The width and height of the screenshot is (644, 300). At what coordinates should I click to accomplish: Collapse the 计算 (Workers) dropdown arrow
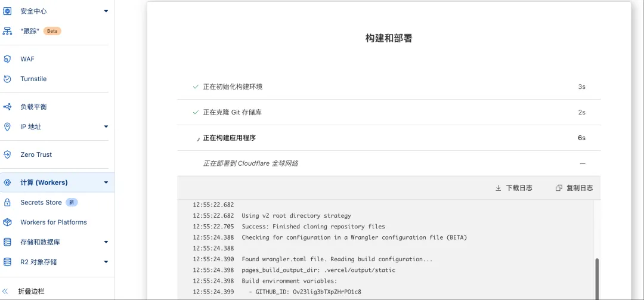[x=106, y=183]
